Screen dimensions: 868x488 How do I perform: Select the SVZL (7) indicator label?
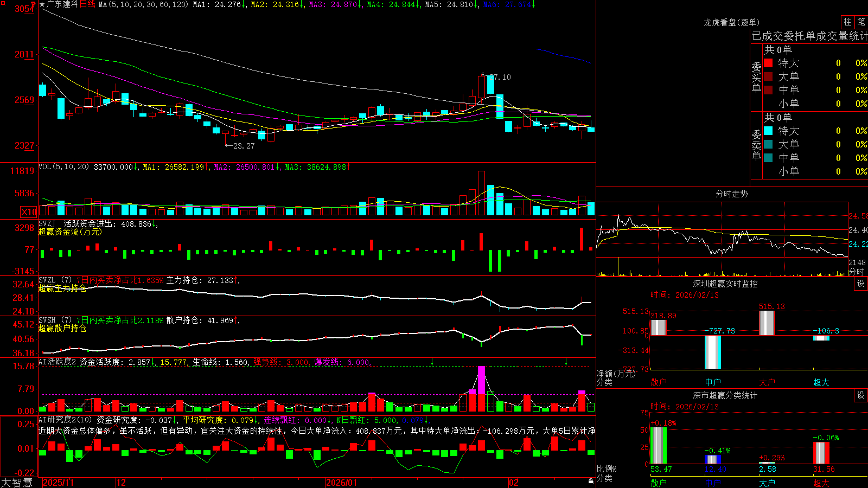point(55,280)
